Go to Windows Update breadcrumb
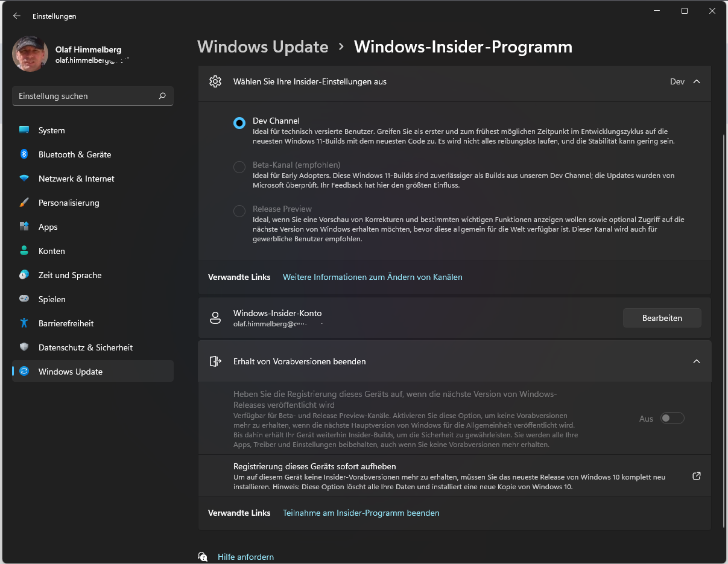 (x=262, y=46)
